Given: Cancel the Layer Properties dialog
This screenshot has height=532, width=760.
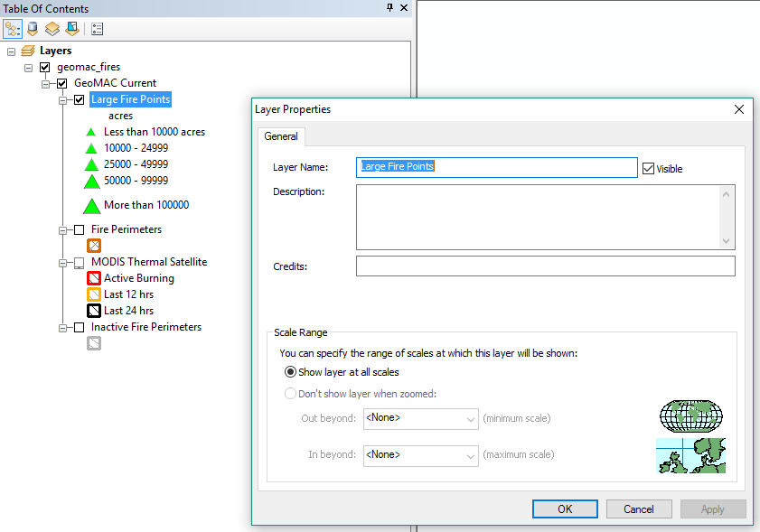Looking at the screenshot, I should pyautogui.click(x=639, y=509).
